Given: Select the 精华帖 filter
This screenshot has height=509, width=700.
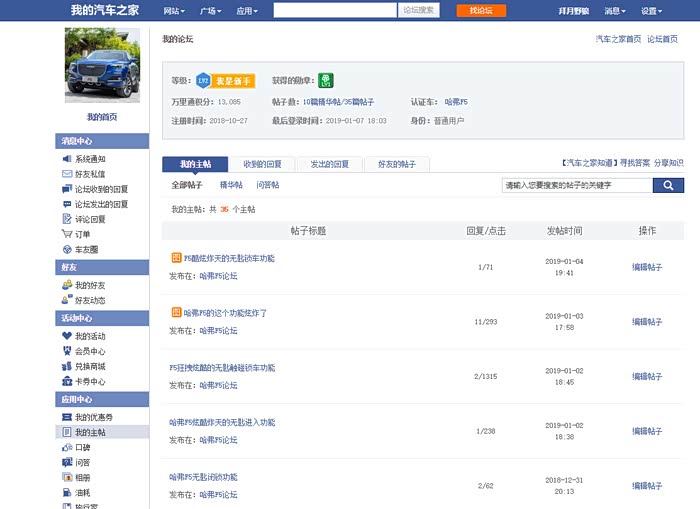Looking at the screenshot, I should 231,186.
